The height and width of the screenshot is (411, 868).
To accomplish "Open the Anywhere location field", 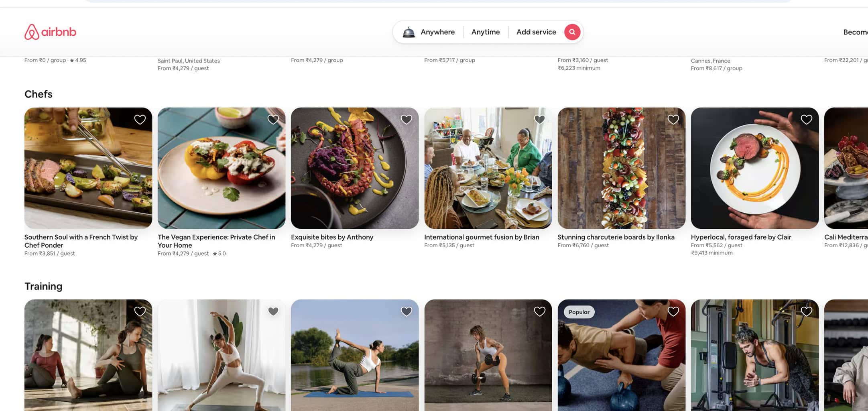I will [437, 32].
